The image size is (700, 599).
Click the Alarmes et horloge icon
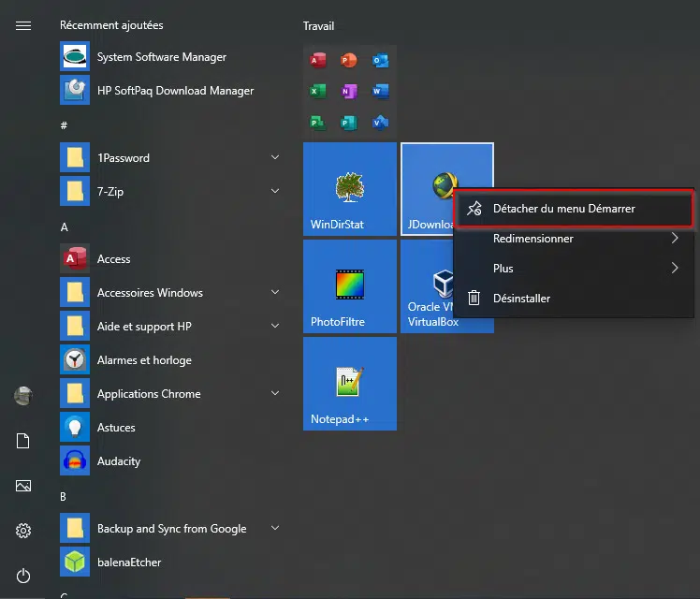pos(75,359)
